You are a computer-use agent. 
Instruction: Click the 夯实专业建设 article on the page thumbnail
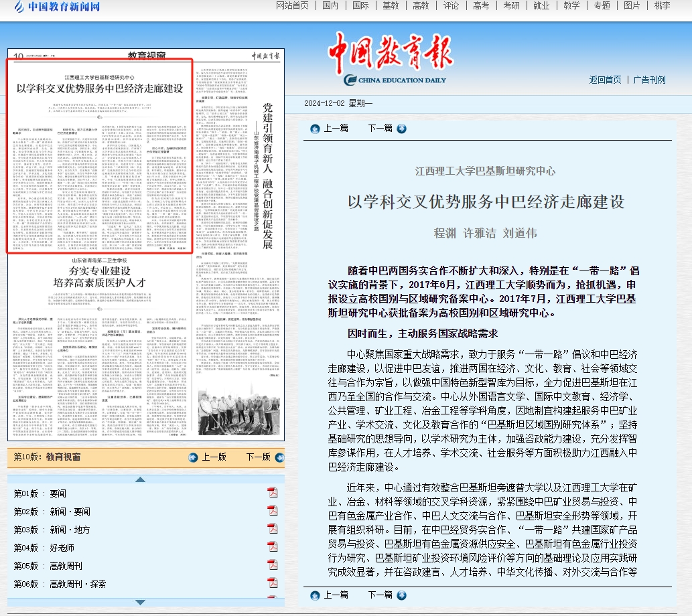tap(99, 277)
